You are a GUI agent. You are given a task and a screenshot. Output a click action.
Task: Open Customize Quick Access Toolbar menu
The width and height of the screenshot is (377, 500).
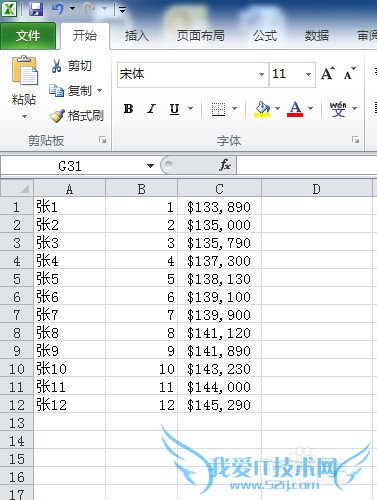point(122,10)
